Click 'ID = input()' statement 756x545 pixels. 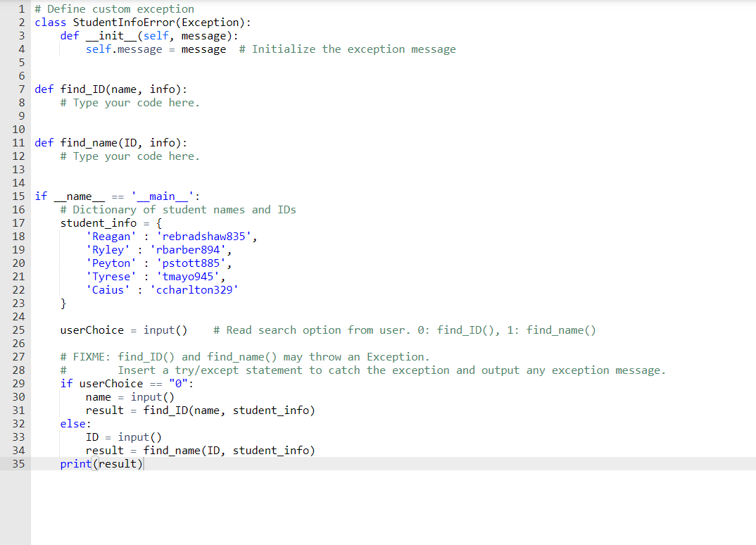coord(123,437)
